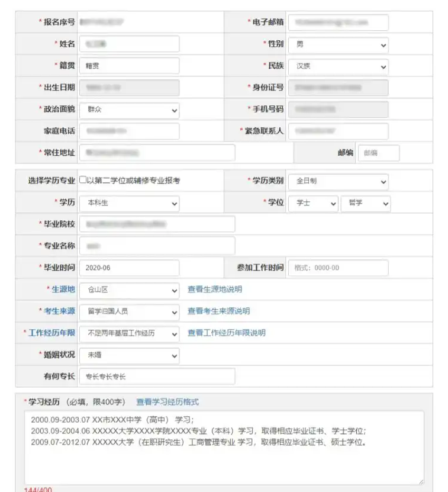Open the 查看学习经历格式 link
This screenshot has width=448, height=492.
[167, 402]
